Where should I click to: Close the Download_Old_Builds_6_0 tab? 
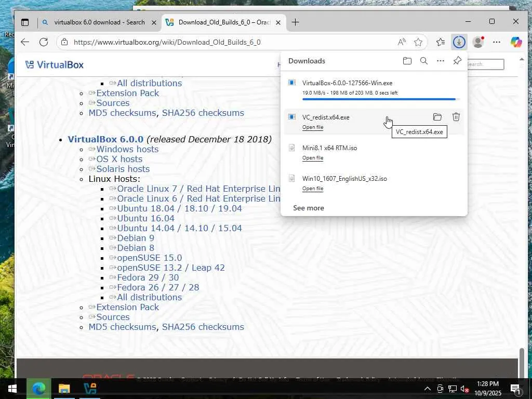click(x=278, y=22)
